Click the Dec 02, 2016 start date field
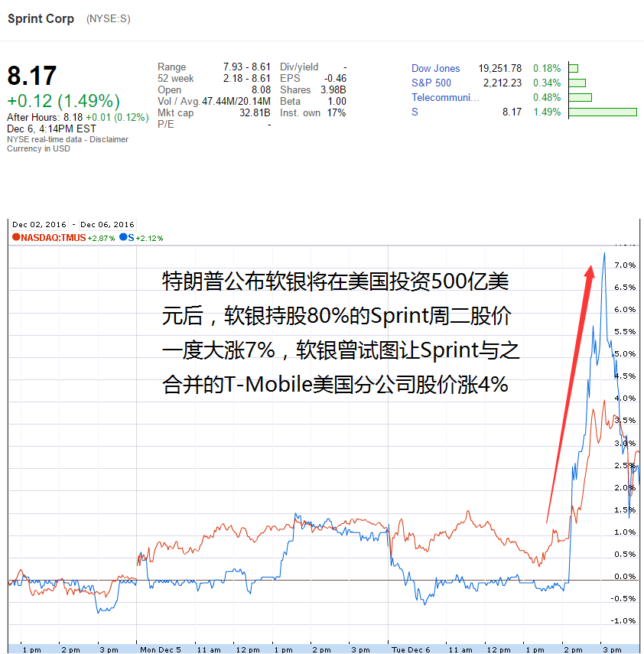This screenshot has width=644, height=654. click(39, 224)
